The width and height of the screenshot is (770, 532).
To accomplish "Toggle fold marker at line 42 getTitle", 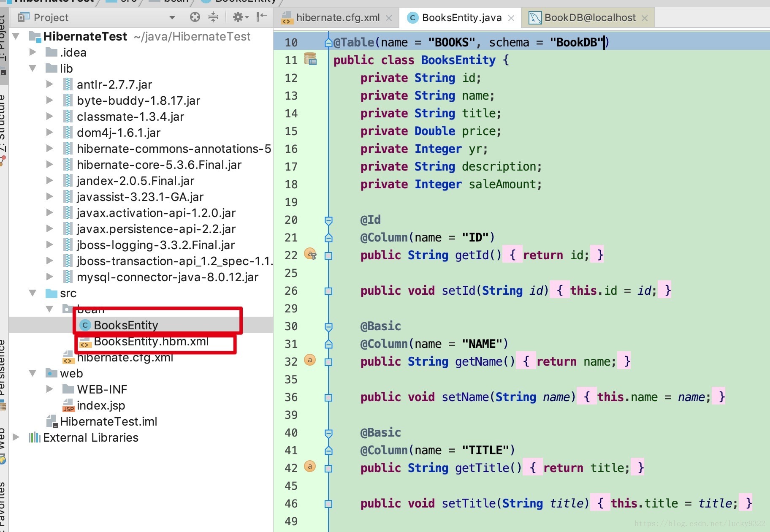I will click(x=328, y=468).
